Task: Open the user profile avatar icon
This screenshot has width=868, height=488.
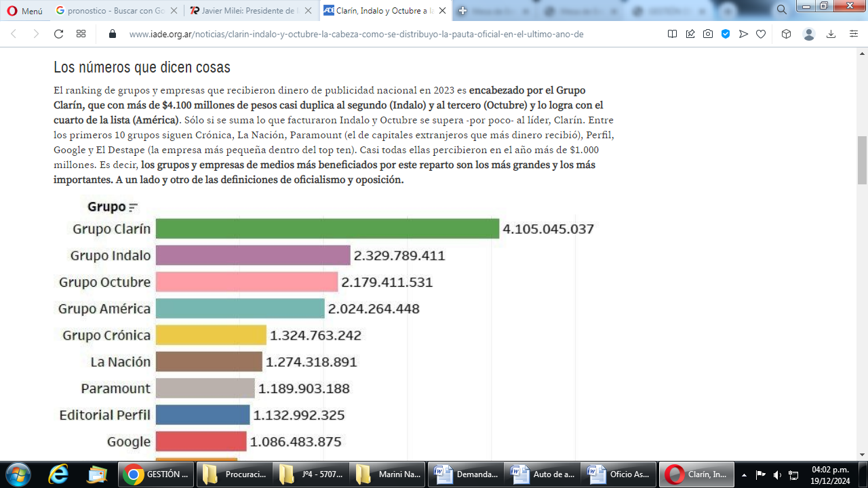Action: click(808, 34)
